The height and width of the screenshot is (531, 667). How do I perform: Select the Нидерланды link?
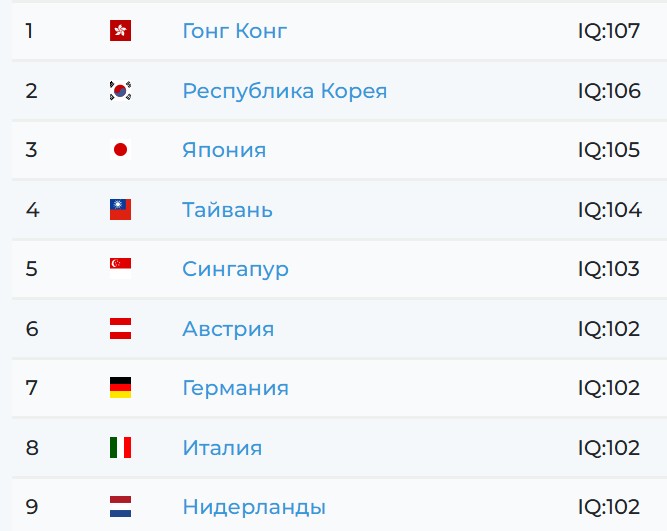click(x=254, y=507)
